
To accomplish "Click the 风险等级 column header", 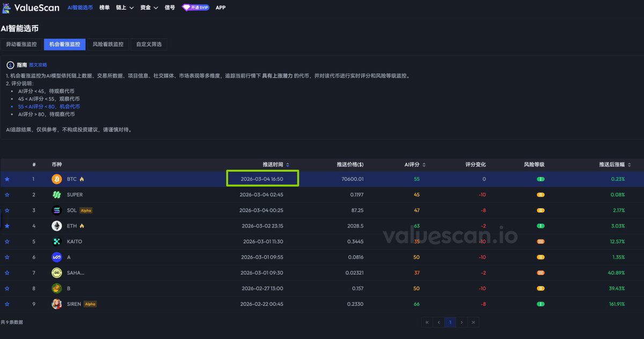I will coord(534,164).
